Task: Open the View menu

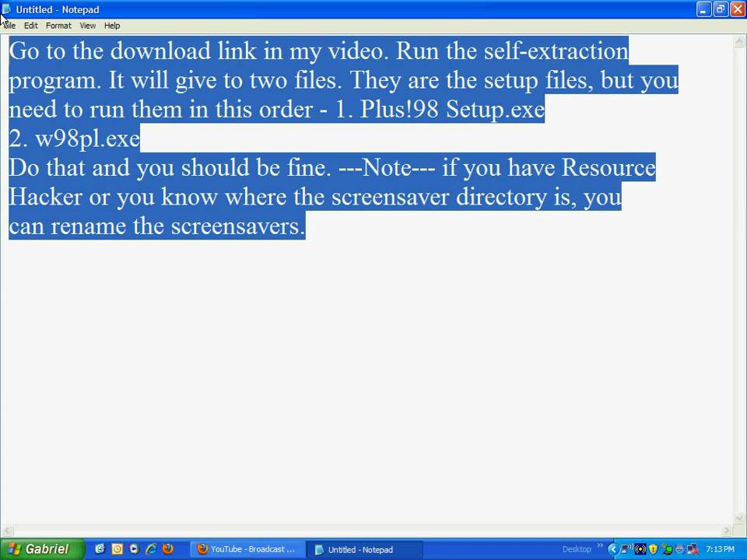Action: pyautogui.click(x=88, y=26)
